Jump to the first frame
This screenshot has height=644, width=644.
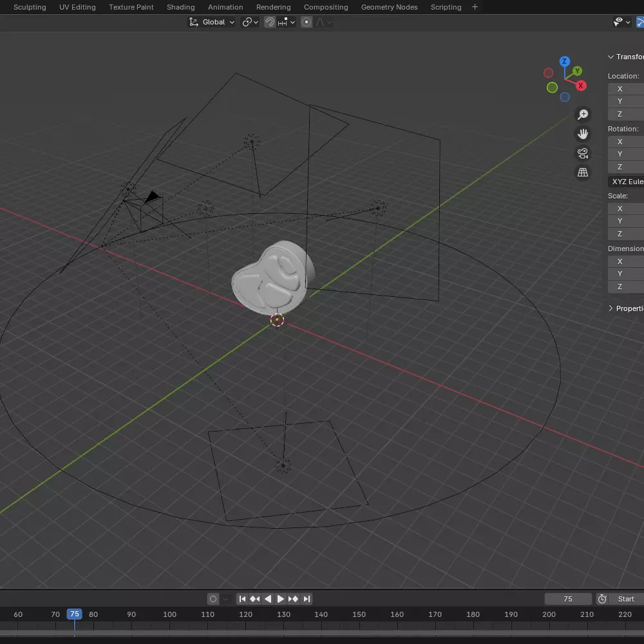[x=242, y=599]
